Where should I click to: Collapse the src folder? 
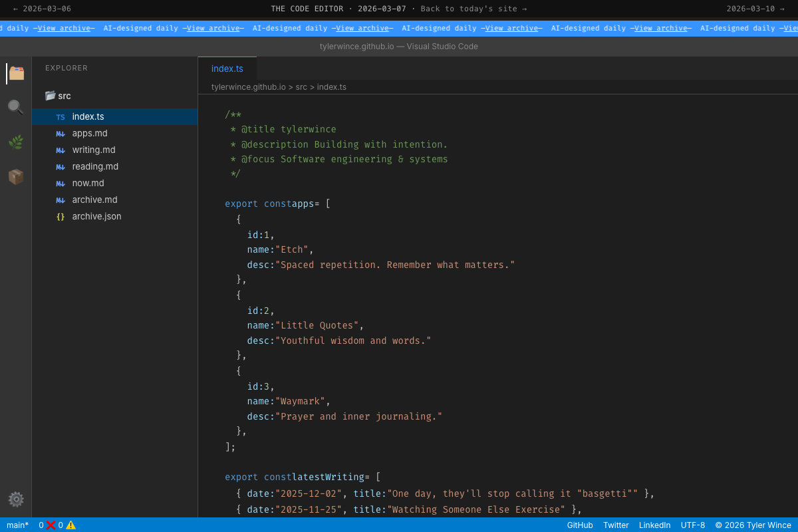click(x=58, y=96)
